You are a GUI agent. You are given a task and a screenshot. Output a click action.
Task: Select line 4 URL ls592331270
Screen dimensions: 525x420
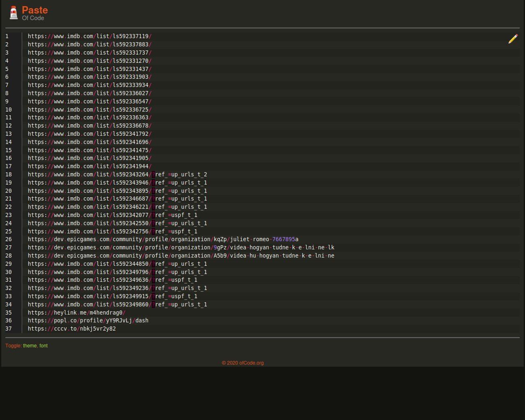tap(90, 61)
